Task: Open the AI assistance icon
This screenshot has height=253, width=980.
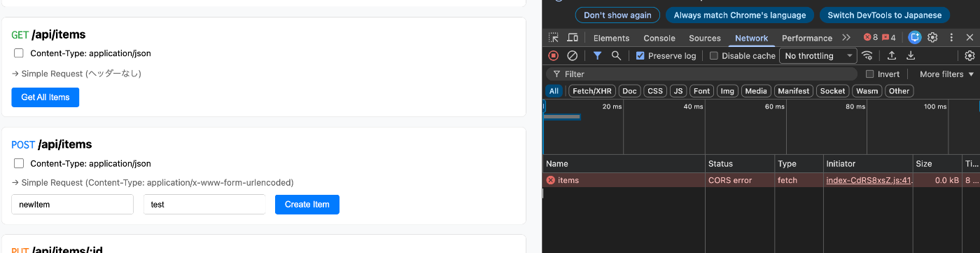Action: tap(914, 38)
